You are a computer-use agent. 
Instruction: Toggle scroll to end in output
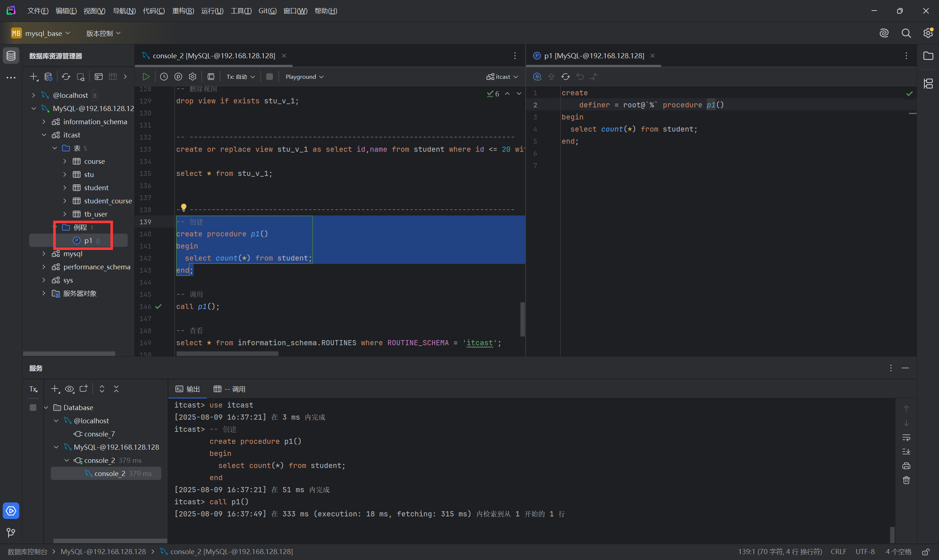click(x=906, y=452)
